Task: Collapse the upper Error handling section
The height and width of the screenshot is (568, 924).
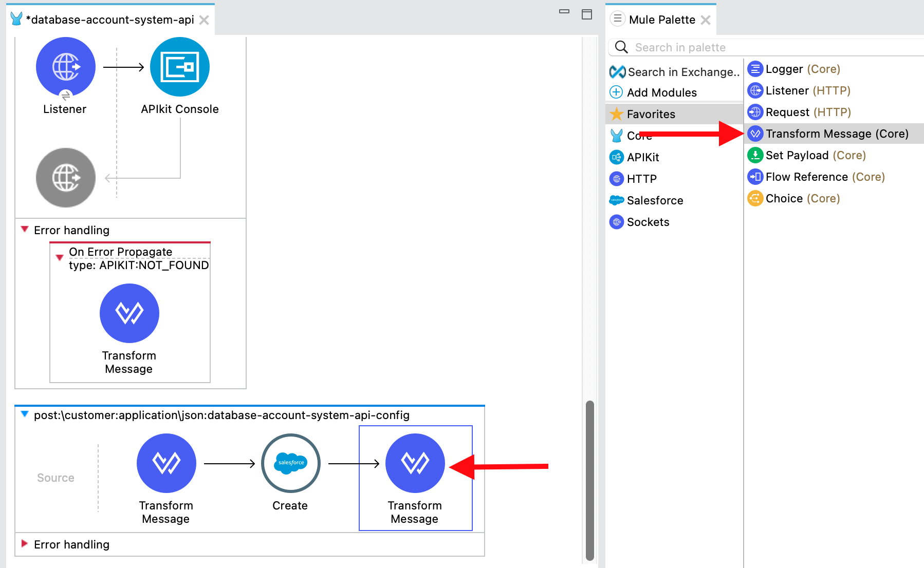Action: pyautogui.click(x=25, y=229)
